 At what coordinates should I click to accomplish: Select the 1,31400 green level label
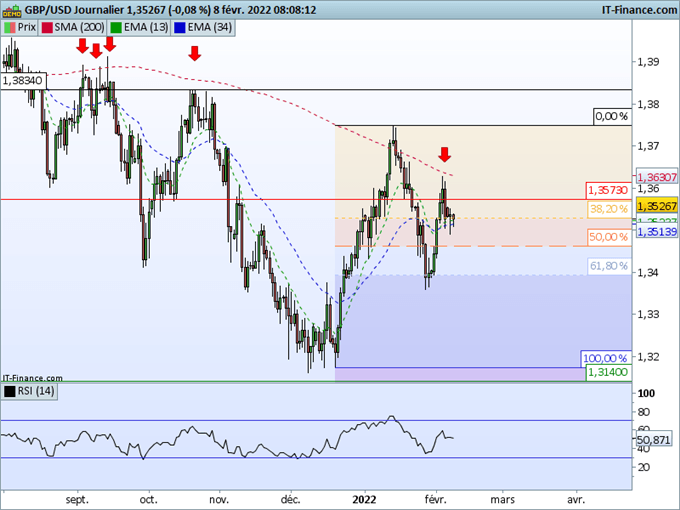coord(608,372)
